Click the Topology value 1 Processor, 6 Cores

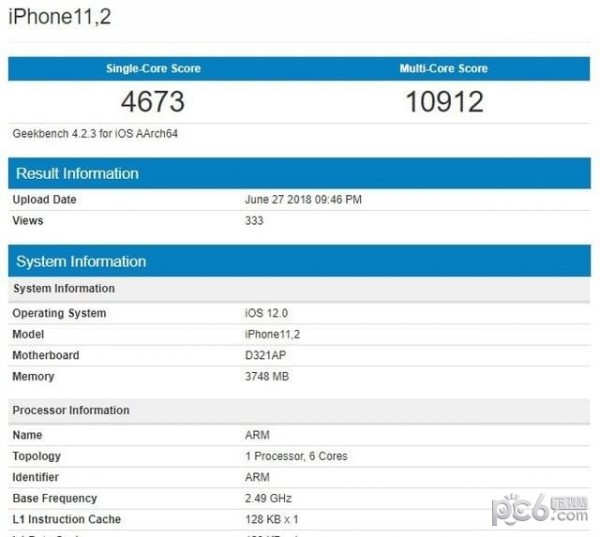click(x=296, y=456)
